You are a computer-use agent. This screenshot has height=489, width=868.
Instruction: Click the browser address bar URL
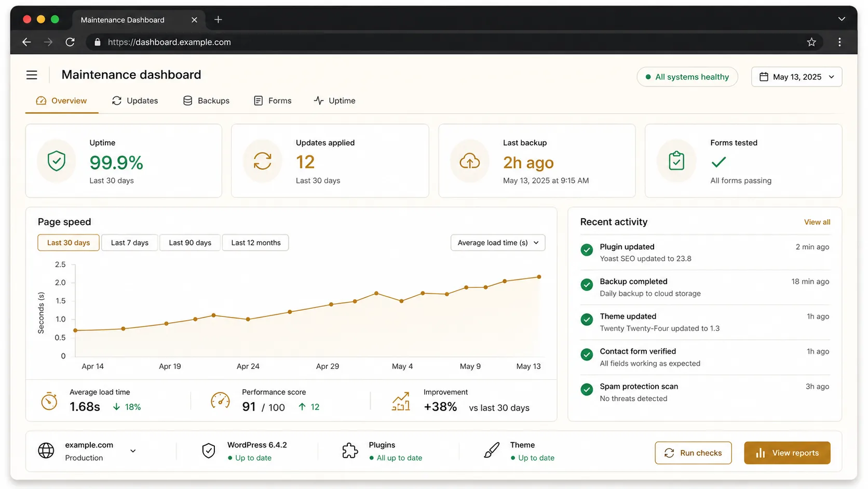coord(169,42)
